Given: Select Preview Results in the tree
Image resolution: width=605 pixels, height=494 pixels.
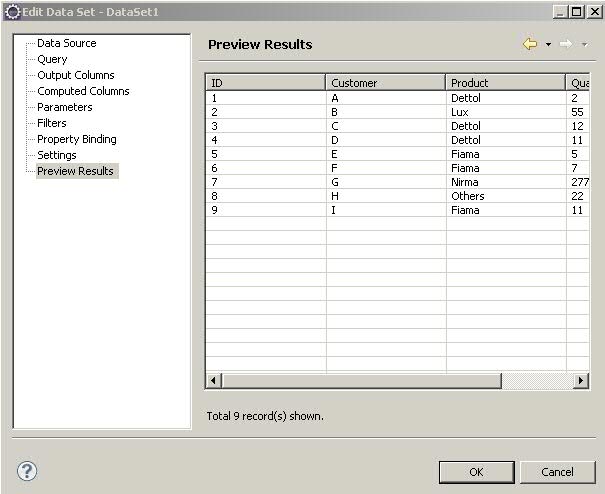Looking at the screenshot, I should (75, 171).
